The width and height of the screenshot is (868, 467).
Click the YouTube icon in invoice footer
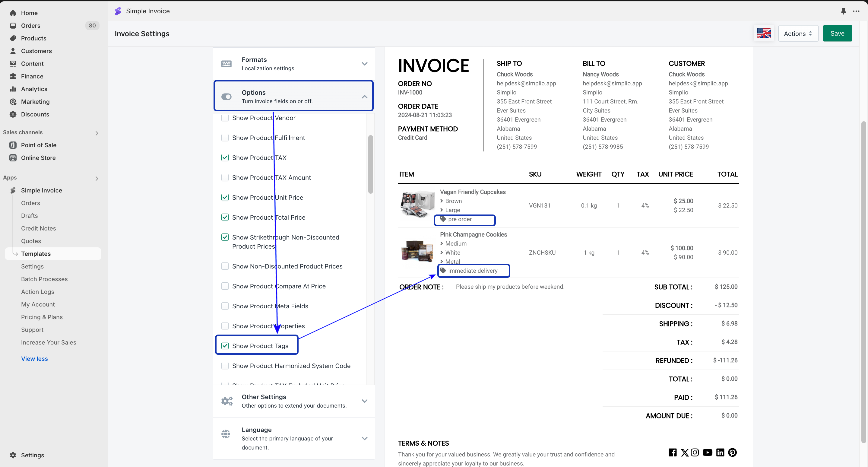(707, 452)
